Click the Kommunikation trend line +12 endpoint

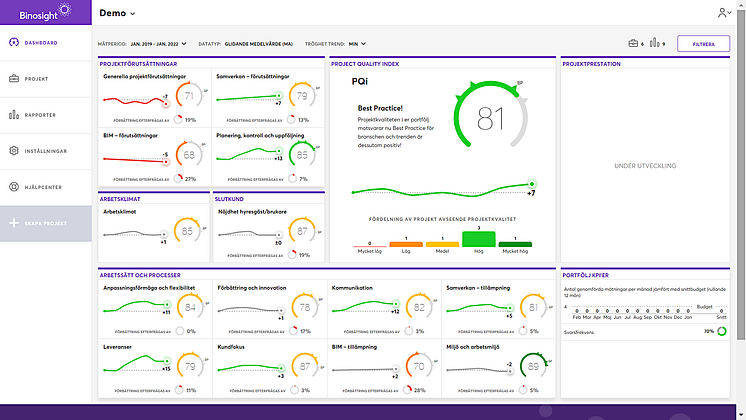(x=396, y=303)
